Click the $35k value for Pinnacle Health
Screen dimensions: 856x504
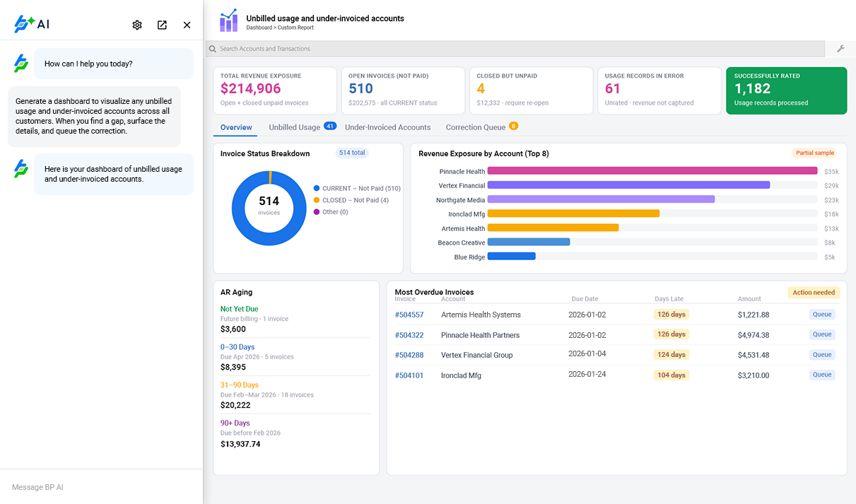831,171
